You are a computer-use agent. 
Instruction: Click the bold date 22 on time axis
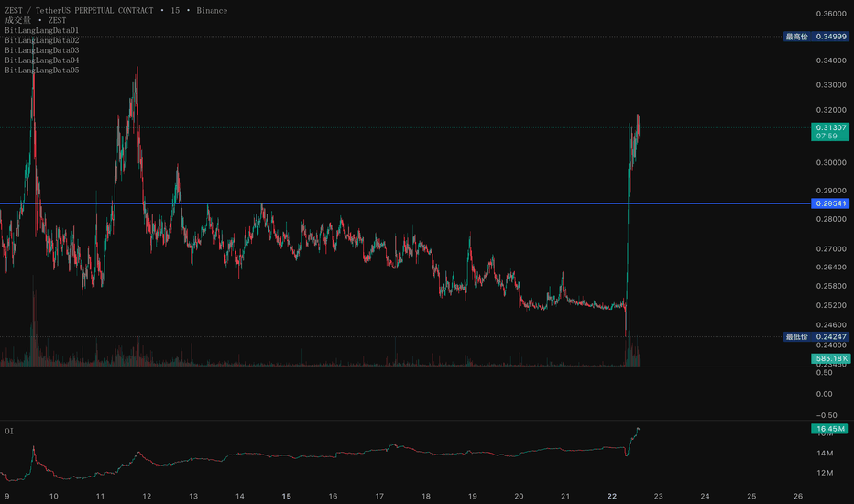coord(611,496)
